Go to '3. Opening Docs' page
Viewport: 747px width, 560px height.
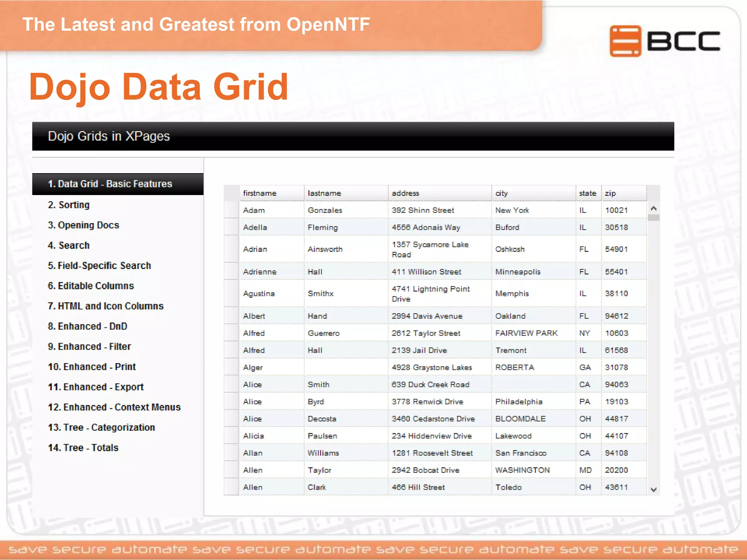tap(84, 225)
